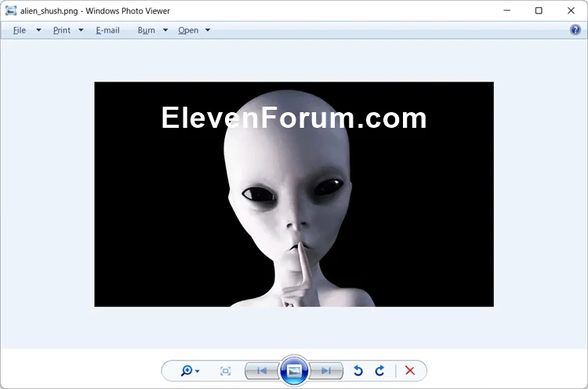
Task: Click the Actual Size fit icon
Action: 225,371
